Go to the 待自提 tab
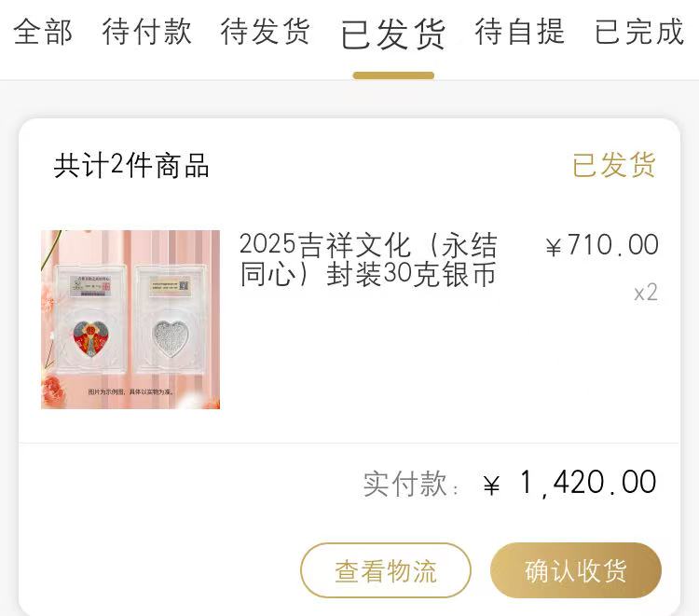Image resolution: width=699 pixels, height=616 pixels. click(x=519, y=32)
